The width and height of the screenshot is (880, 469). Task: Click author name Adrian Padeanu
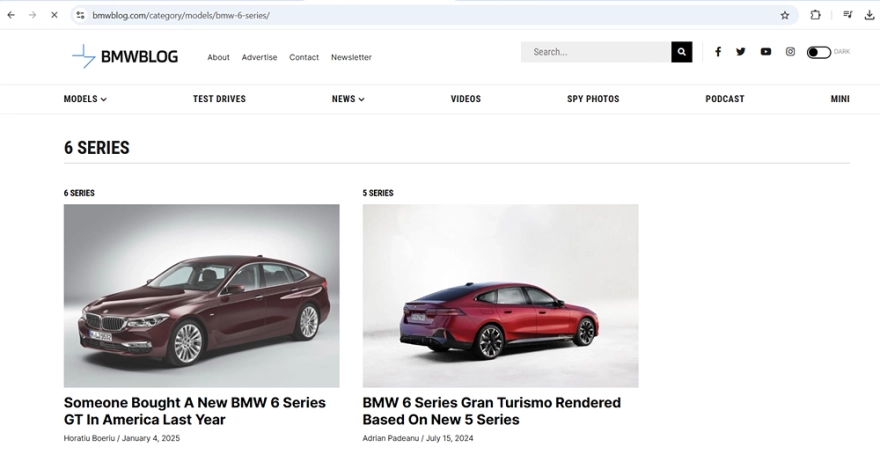[391, 438]
